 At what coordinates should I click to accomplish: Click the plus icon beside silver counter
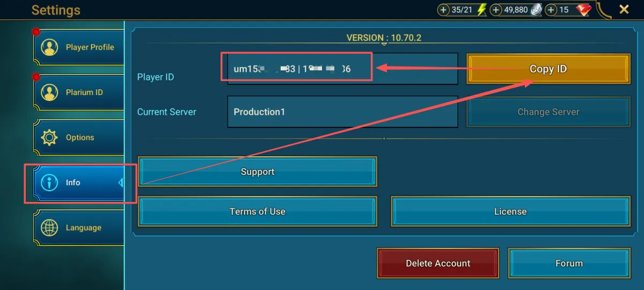pyautogui.click(x=496, y=10)
